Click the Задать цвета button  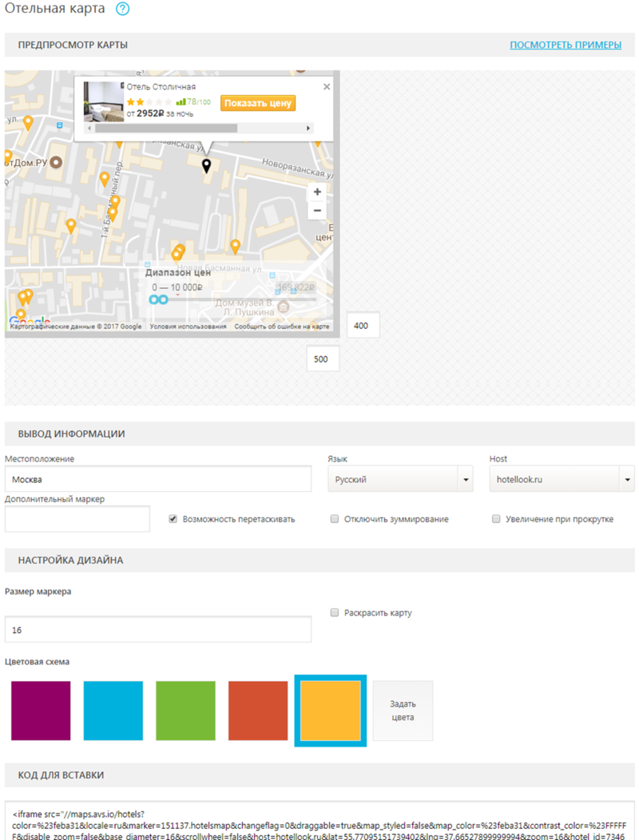point(403,711)
